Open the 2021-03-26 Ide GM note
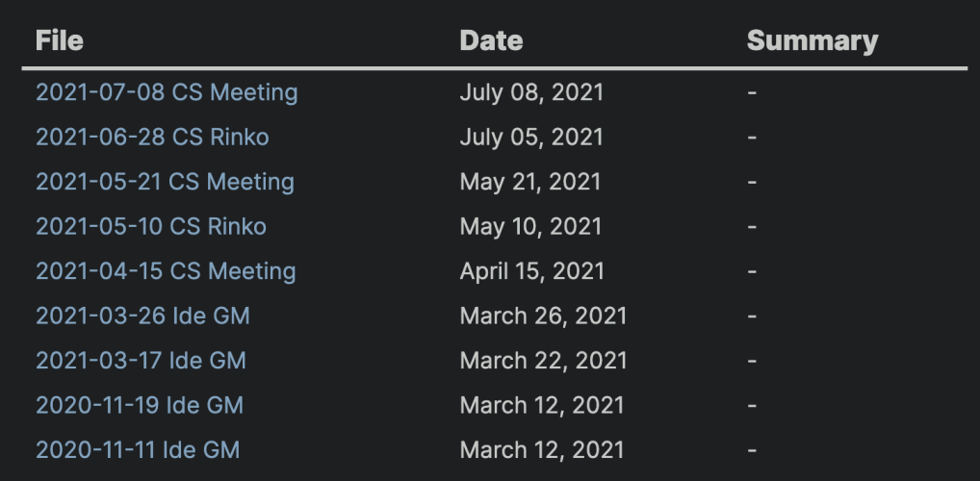 (x=142, y=316)
